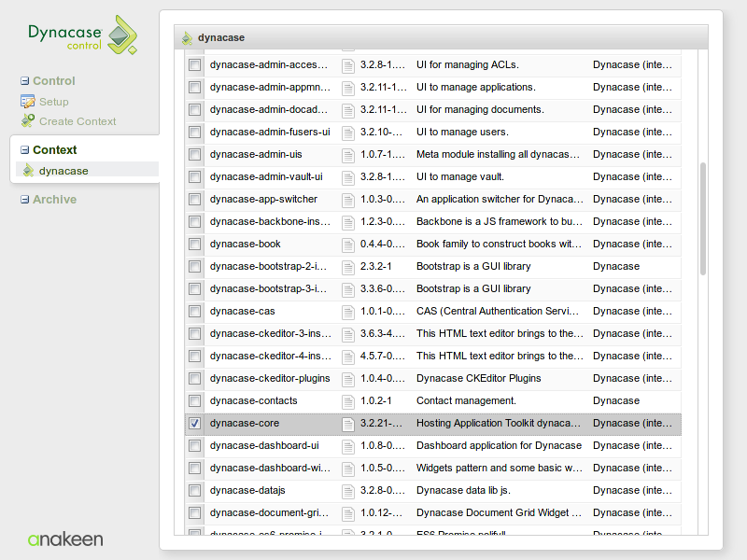Open document icon for dynacase-core row
Screen dimensions: 747x560
click(x=348, y=424)
